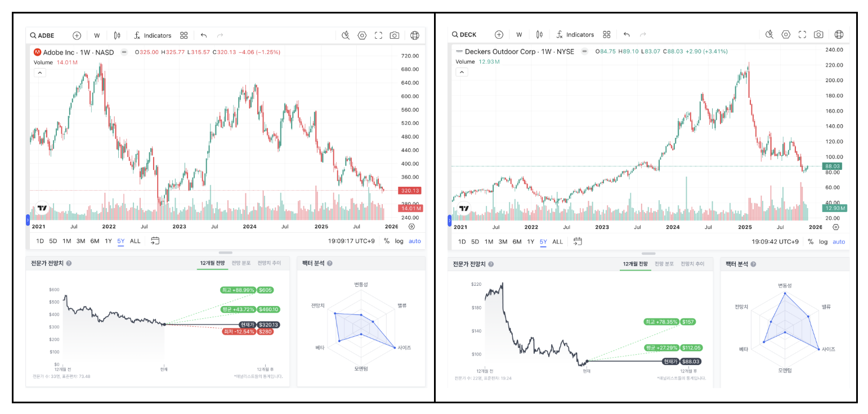Switch to 전망치 추이 tab in DECK forecast
The image size is (868, 414).
click(x=692, y=264)
